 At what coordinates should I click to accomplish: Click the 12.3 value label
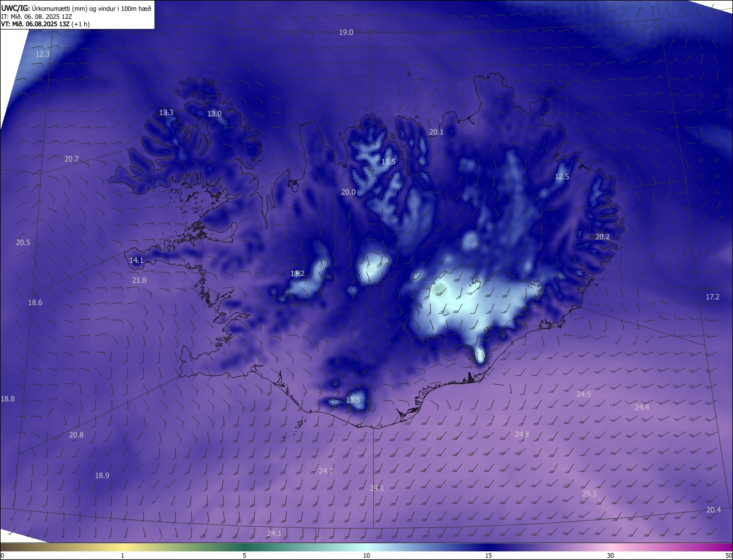(42, 54)
